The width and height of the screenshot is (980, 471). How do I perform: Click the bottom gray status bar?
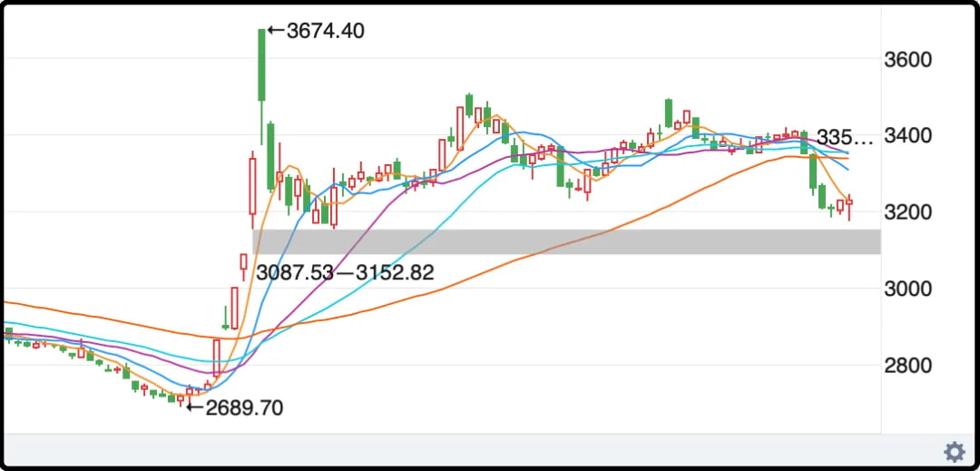(490, 450)
